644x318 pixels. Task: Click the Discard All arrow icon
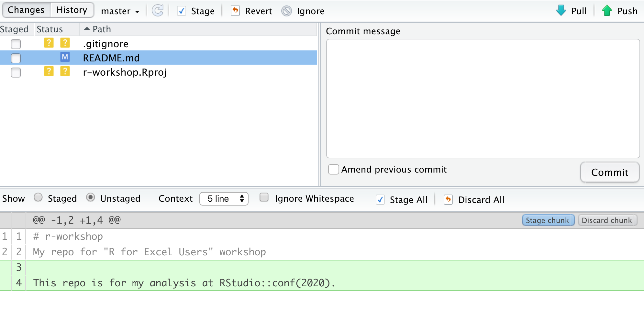[448, 199]
